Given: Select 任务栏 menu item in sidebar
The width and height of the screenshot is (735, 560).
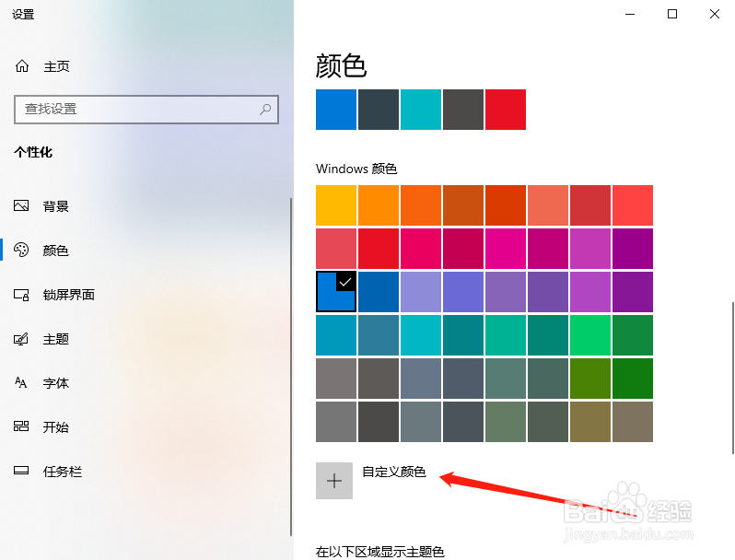Looking at the screenshot, I should point(63,472).
